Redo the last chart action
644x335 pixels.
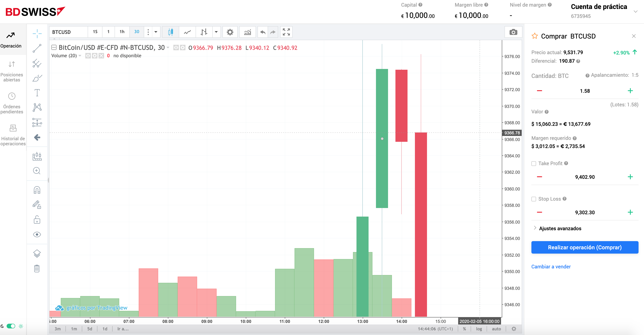click(273, 32)
